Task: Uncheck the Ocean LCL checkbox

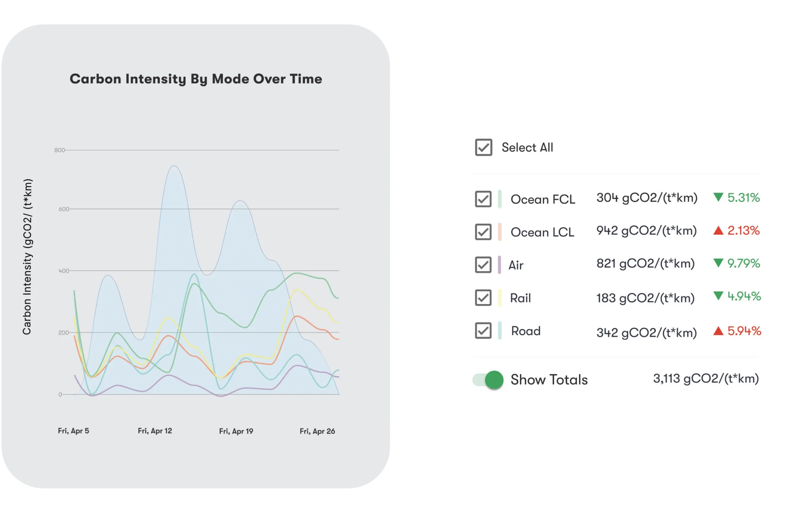Action: click(483, 232)
